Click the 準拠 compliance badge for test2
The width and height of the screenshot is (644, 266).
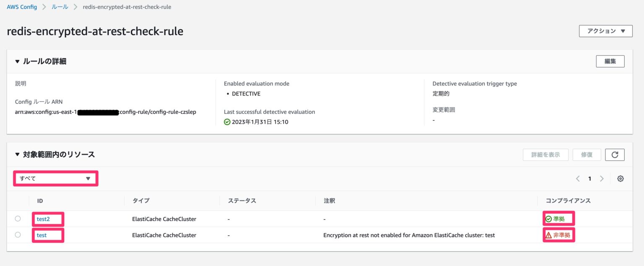[x=558, y=218]
